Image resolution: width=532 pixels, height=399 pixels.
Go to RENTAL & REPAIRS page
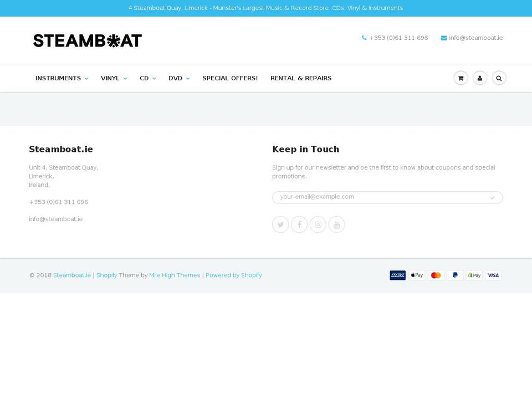click(x=301, y=78)
